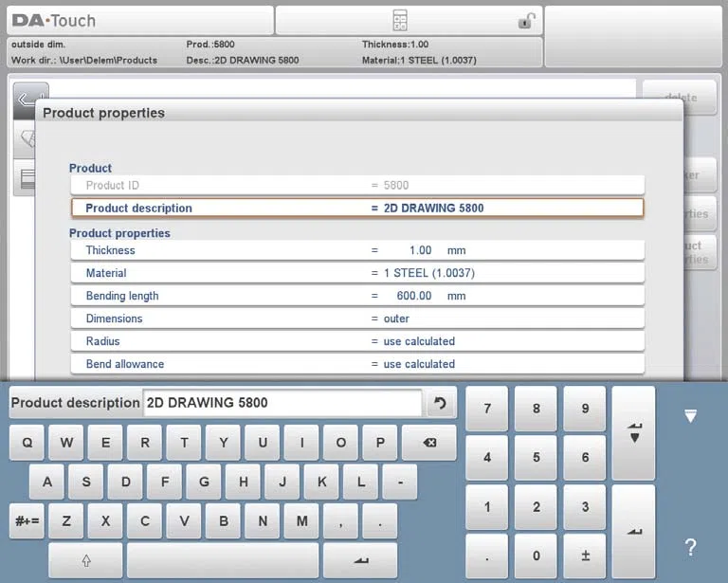Tap the M key
The image size is (728, 583).
[x=301, y=521]
